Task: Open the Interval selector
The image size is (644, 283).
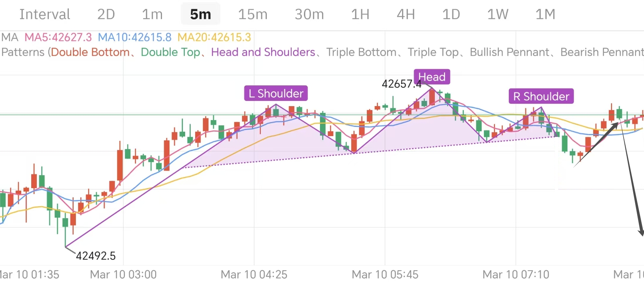Action: click(44, 14)
